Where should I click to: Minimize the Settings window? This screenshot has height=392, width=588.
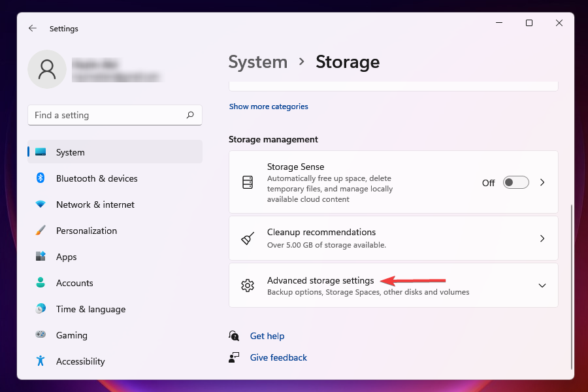click(x=499, y=23)
